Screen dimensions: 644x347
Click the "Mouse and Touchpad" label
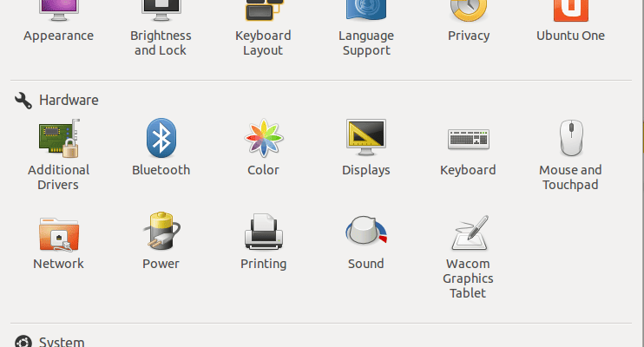click(x=570, y=177)
